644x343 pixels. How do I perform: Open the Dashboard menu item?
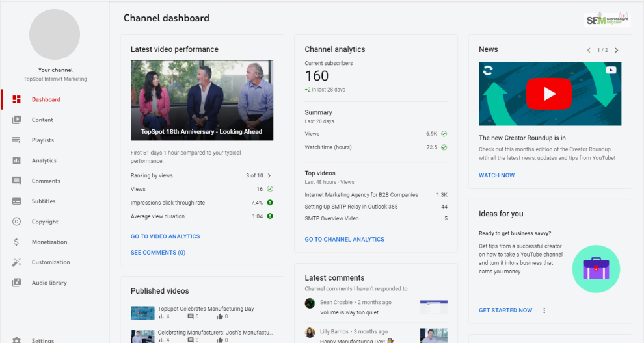tap(46, 99)
